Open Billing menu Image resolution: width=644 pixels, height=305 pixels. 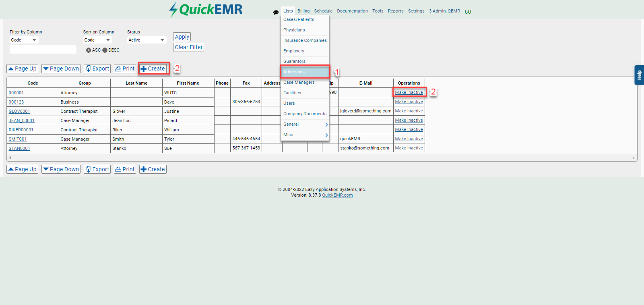coord(303,11)
